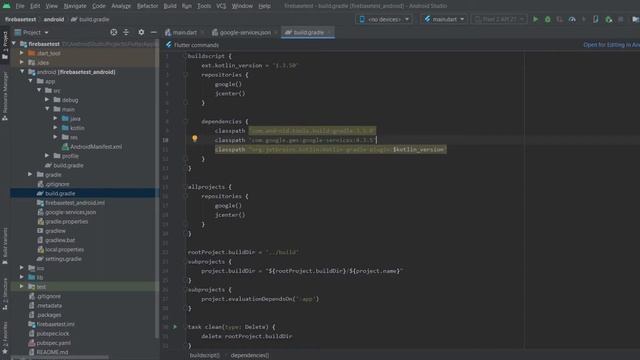
Task: Close the build.gradle editor tab
Action: [x=329, y=32]
